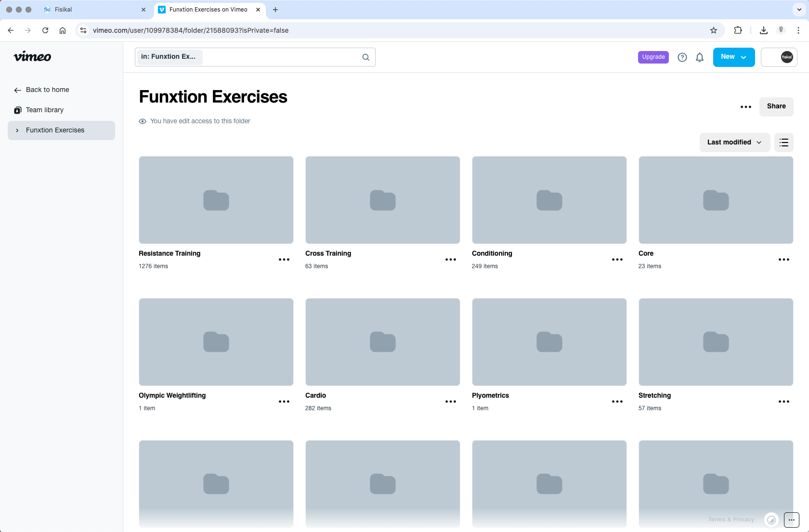Expand Funxtion Exercises tree chevron
The image size is (809, 532).
coord(17,130)
